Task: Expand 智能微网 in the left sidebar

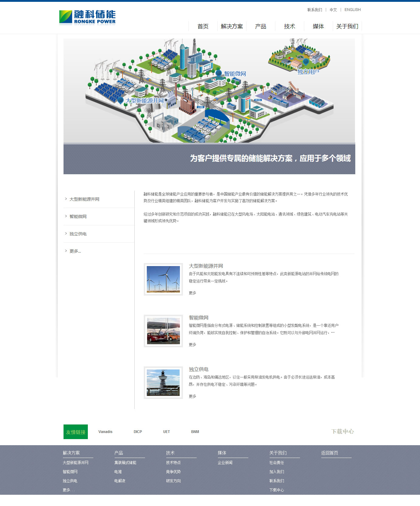Action: coord(78,217)
